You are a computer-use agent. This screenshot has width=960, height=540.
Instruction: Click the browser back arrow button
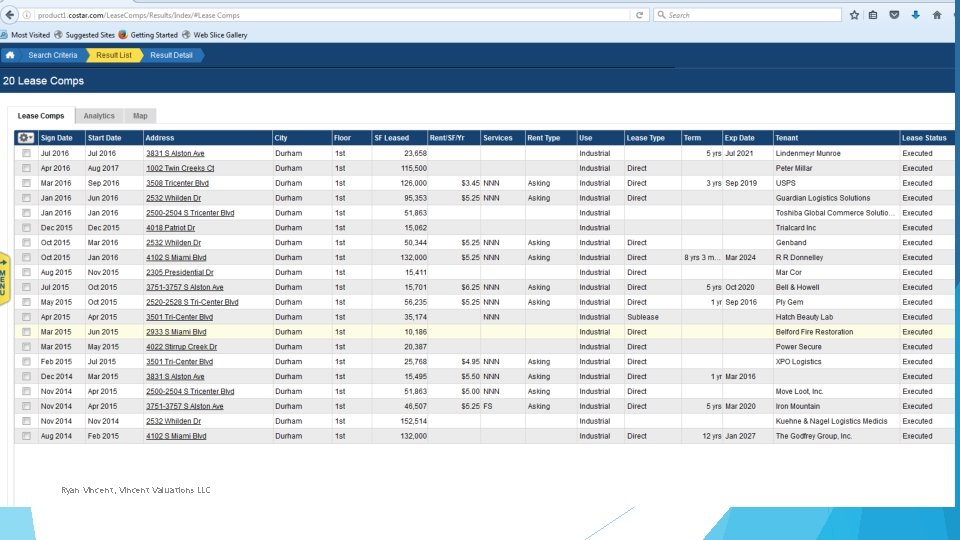point(10,15)
